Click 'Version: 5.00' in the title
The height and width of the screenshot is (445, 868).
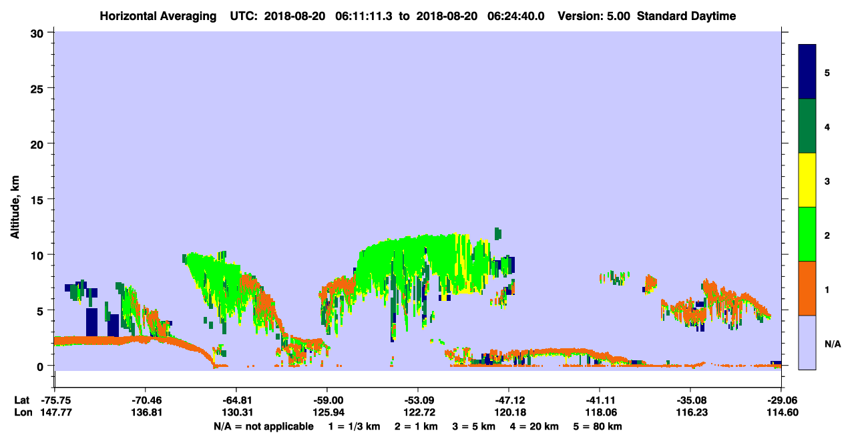click(596, 16)
